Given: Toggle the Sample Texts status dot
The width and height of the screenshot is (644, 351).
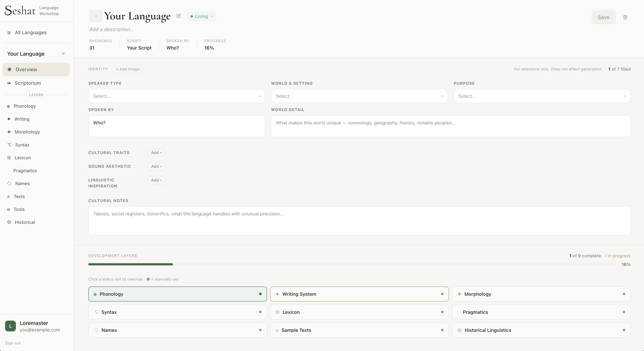Looking at the screenshot, I should coord(442,330).
